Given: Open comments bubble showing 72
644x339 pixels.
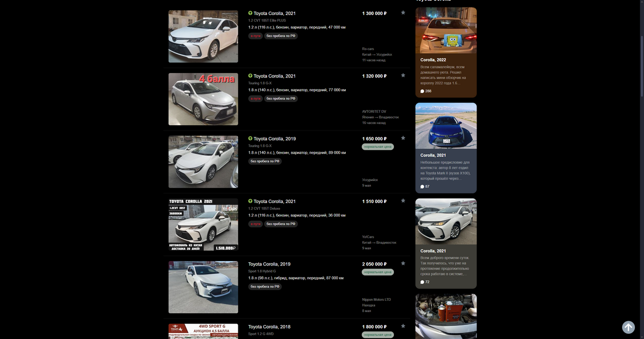Looking at the screenshot, I should coord(425,282).
